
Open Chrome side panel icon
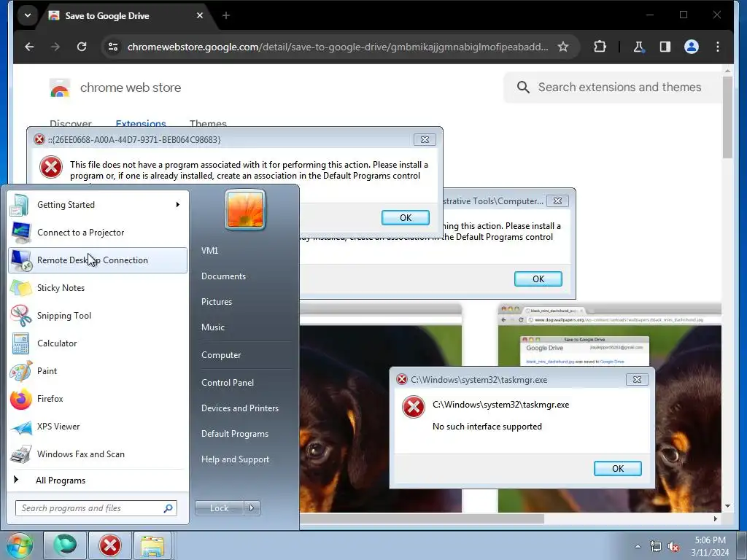point(665,47)
